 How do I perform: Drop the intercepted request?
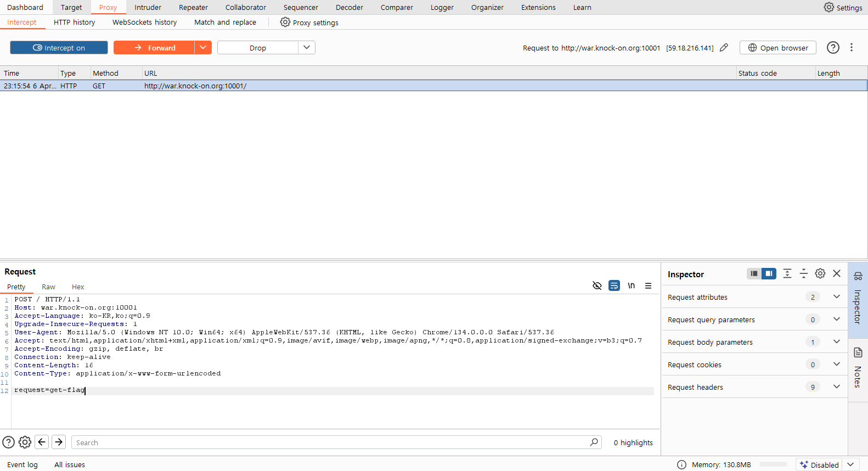[x=258, y=48]
